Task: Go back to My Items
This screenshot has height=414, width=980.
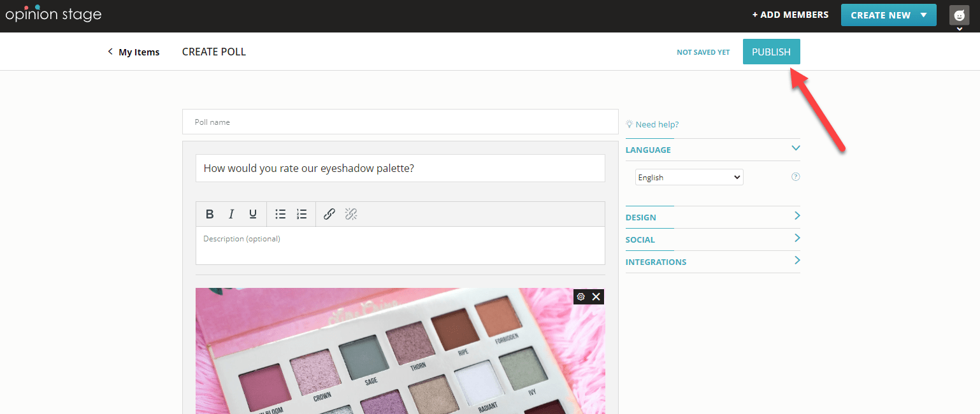Action: pos(134,52)
